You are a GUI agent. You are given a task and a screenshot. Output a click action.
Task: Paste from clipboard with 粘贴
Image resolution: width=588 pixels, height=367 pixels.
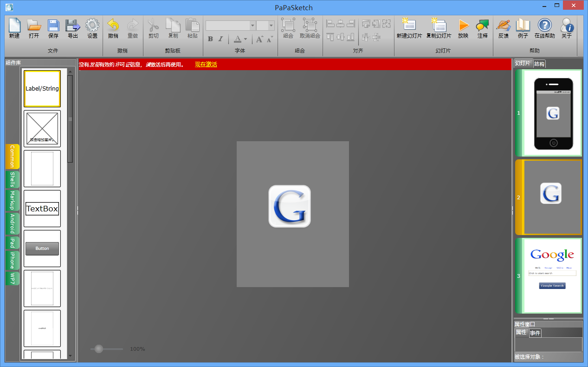[x=192, y=28]
